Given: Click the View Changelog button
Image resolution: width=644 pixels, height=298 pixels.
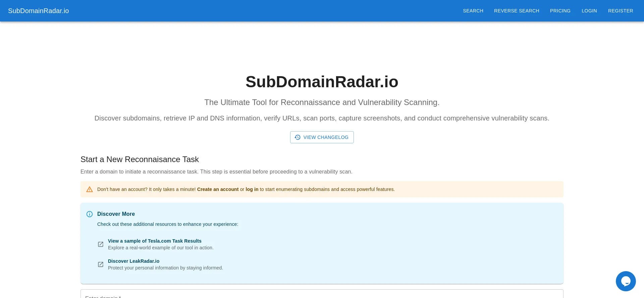Looking at the screenshot, I should [322, 137].
